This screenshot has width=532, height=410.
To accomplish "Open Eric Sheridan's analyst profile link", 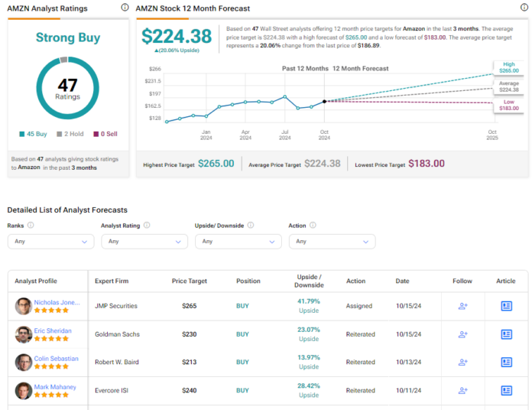I will [x=54, y=330].
